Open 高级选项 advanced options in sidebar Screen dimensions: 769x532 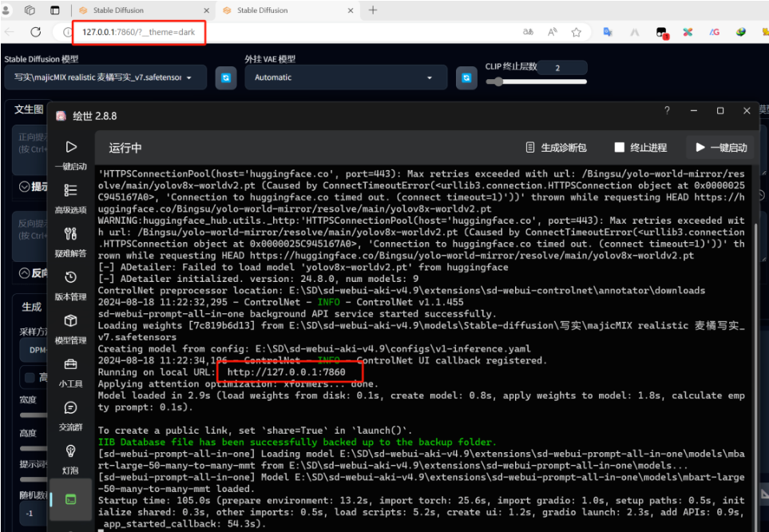(70, 197)
